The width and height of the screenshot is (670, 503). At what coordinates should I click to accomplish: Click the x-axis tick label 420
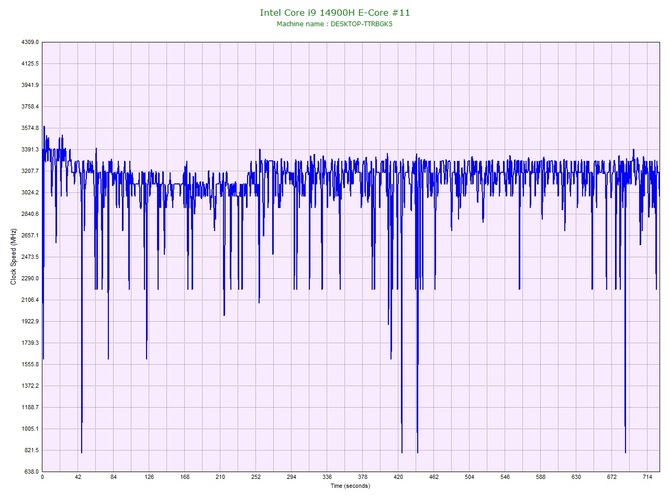[398, 477]
